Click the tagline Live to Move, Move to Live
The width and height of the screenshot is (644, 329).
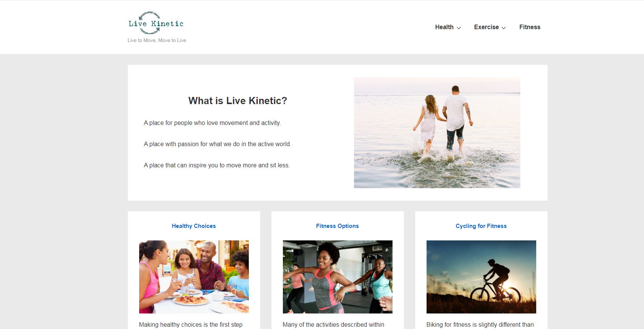point(157,41)
